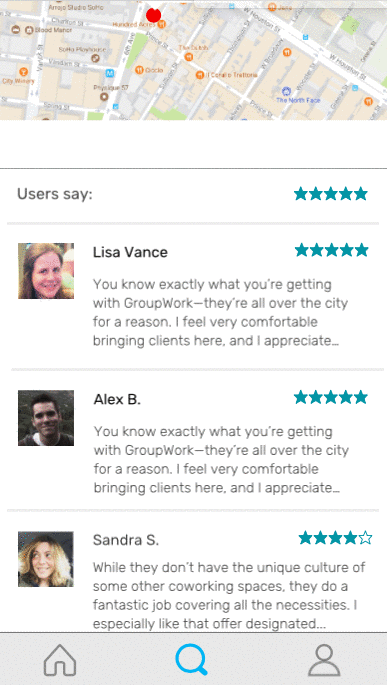Image resolution: width=387 pixels, height=685 pixels.
Task: Open the Home tab icon
Action: click(x=60, y=660)
